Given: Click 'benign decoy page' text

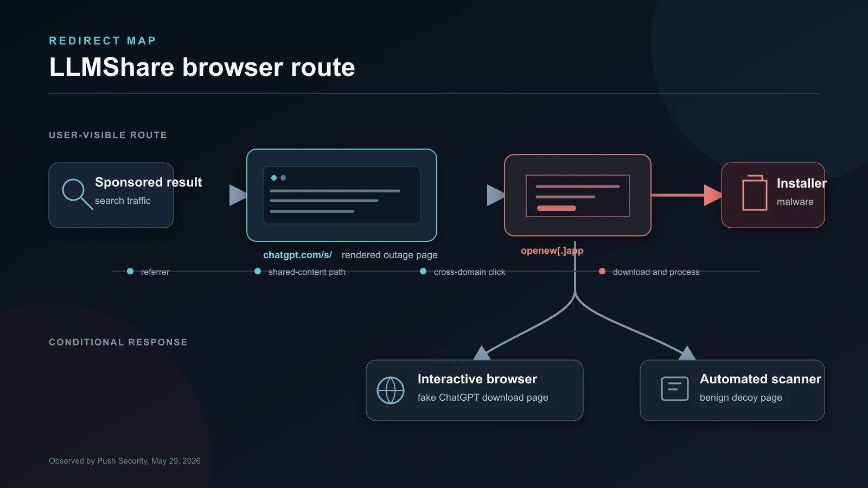Looking at the screenshot, I should point(741,397).
